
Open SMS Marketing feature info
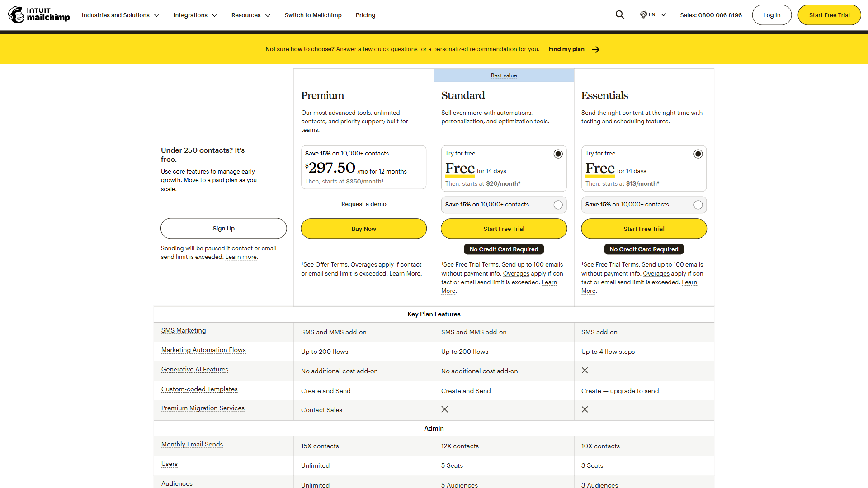184,331
